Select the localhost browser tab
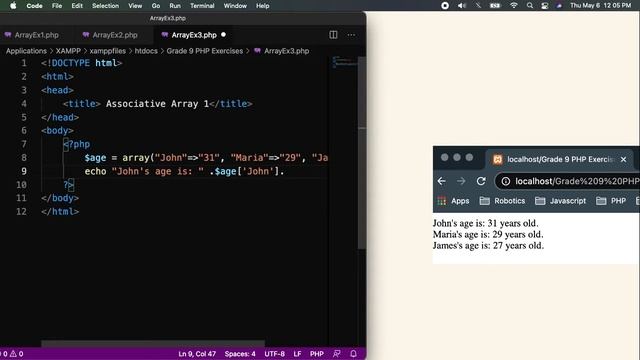Screen dimensions: 640x360 click(x=560, y=159)
